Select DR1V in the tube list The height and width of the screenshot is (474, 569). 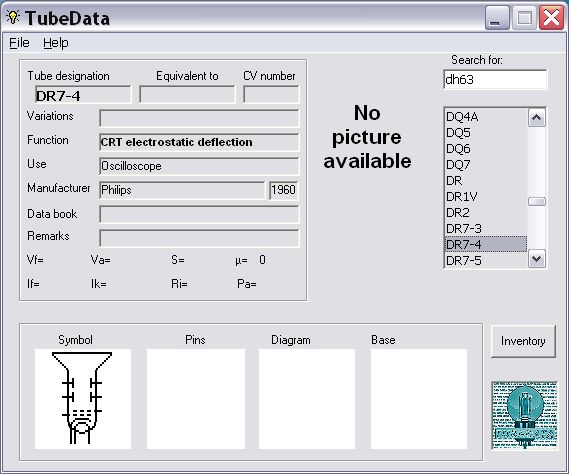486,197
